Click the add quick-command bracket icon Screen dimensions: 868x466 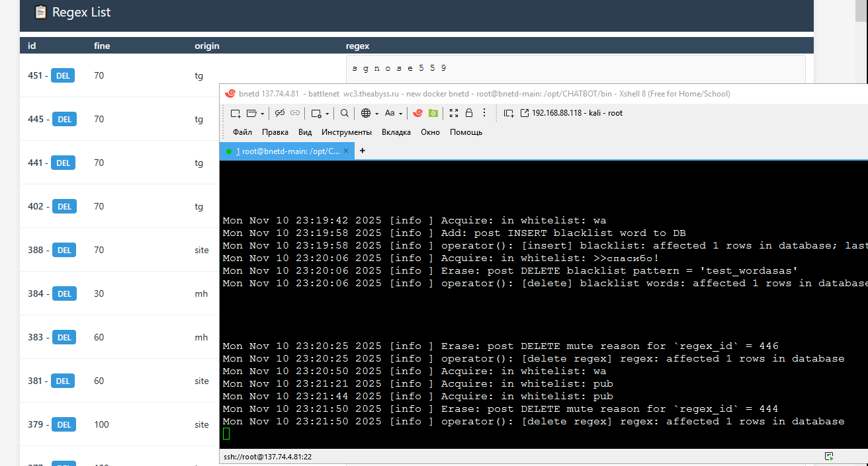point(509,113)
